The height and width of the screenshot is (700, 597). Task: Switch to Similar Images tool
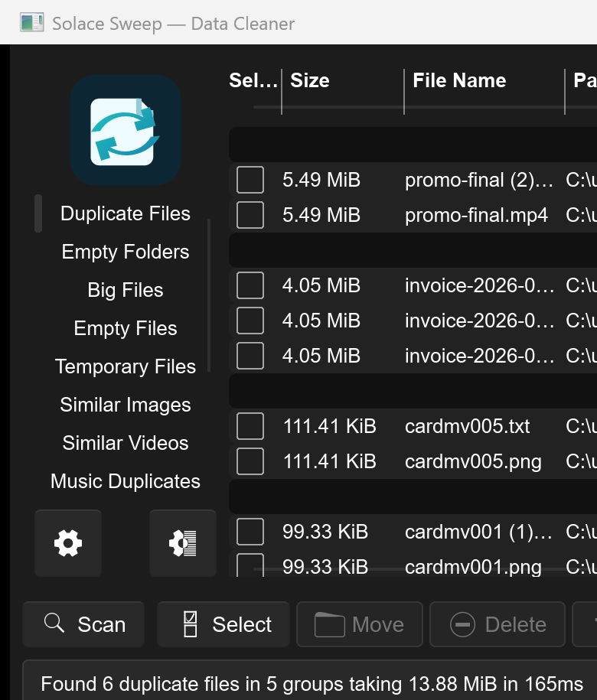click(x=126, y=405)
